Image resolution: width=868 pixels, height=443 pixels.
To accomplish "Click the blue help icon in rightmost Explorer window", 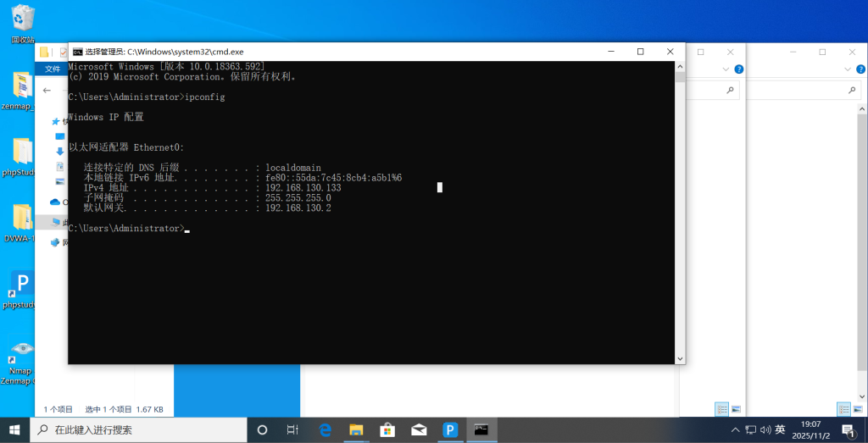I will 860,69.
